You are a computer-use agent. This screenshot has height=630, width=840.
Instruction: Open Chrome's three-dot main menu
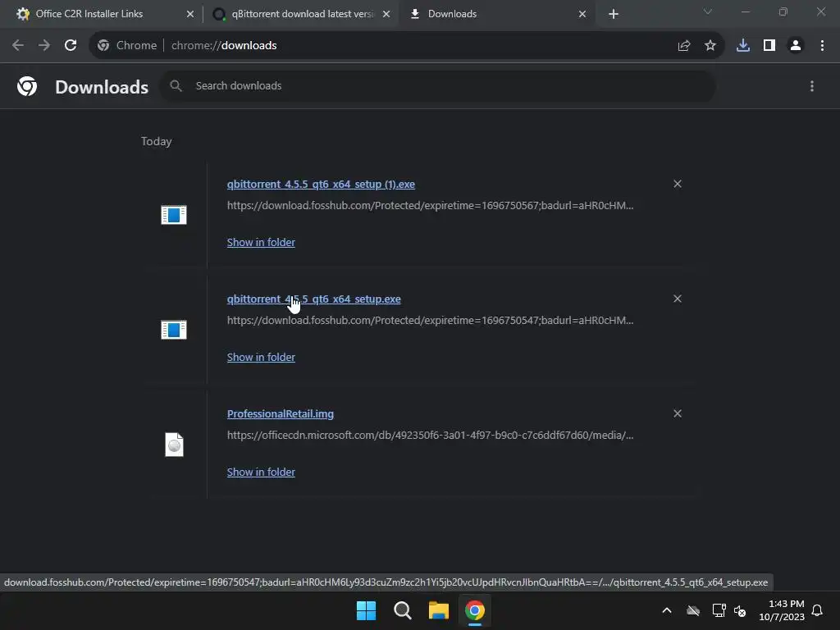[822, 46]
